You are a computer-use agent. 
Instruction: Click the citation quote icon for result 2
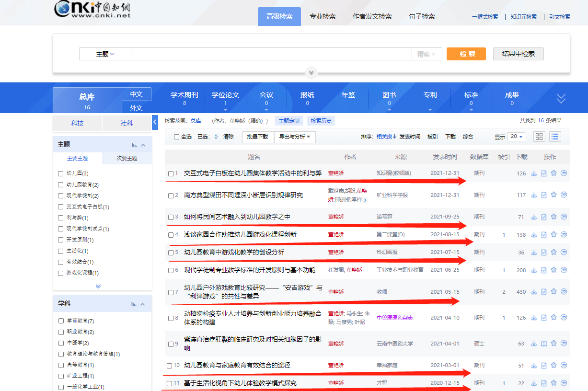pos(564,195)
